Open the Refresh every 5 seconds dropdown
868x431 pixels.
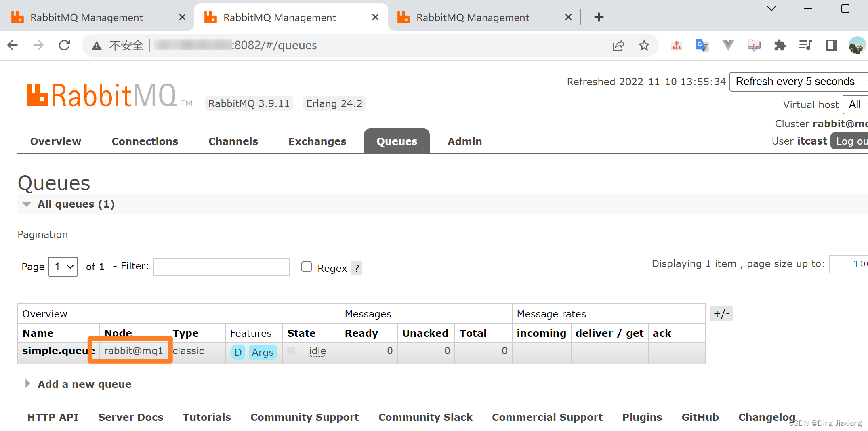point(799,82)
